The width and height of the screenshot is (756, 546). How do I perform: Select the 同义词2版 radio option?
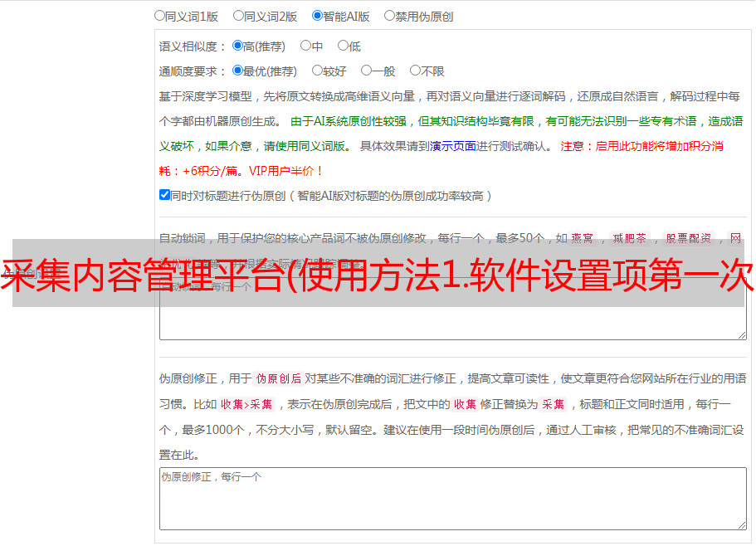point(238,16)
